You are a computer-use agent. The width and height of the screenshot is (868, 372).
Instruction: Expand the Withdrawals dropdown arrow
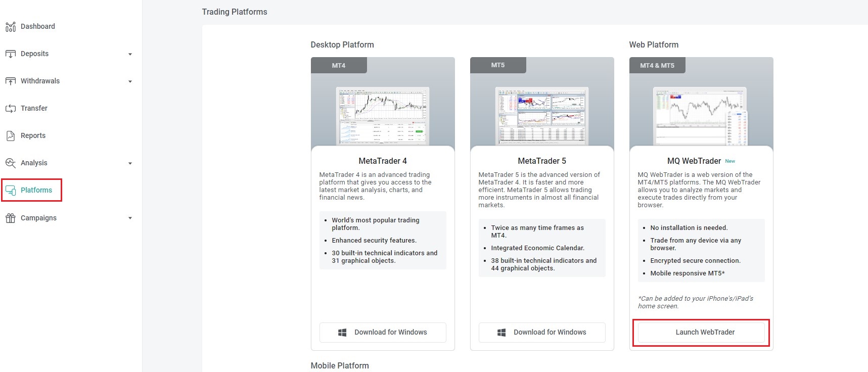click(130, 81)
